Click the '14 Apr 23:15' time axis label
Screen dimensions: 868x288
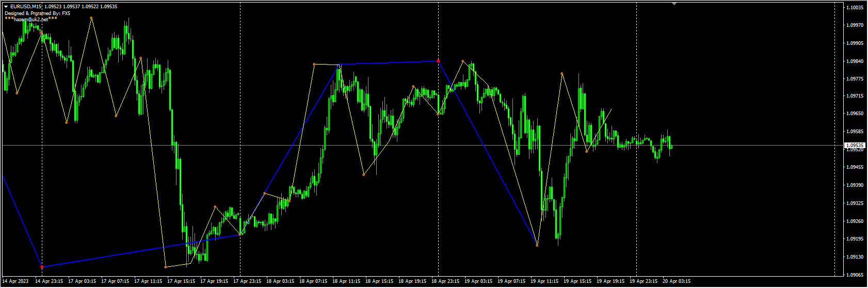point(49,282)
